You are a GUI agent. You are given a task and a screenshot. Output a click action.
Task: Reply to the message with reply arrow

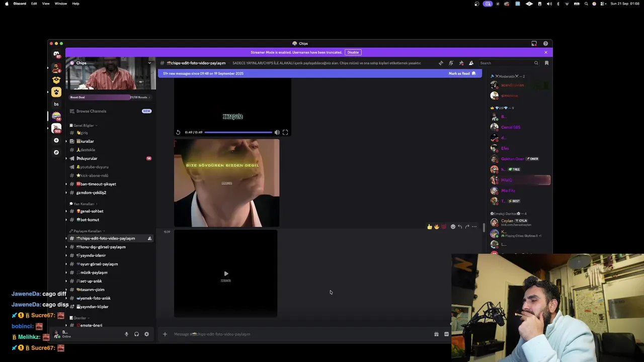click(460, 227)
